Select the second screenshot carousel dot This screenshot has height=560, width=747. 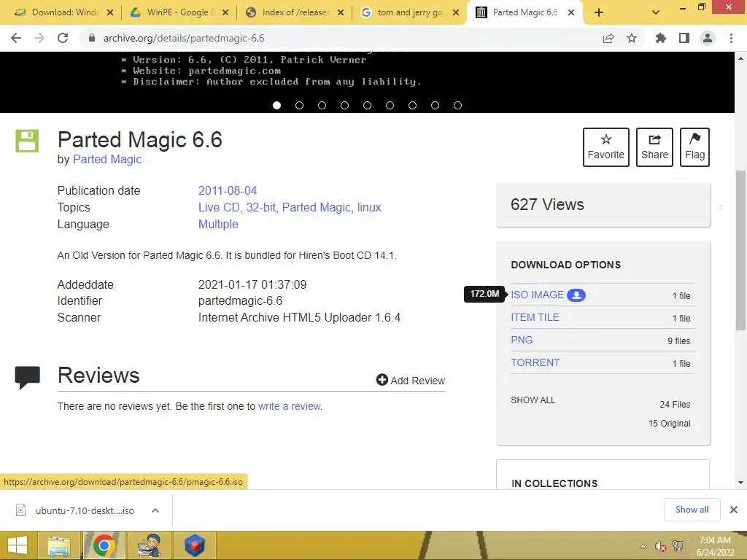tap(299, 105)
